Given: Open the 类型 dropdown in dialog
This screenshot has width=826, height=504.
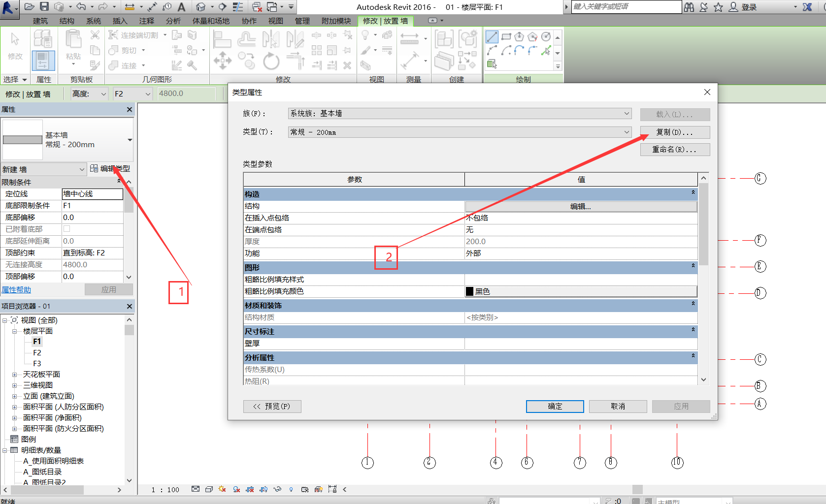Looking at the screenshot, I should [x=627, y=132].
